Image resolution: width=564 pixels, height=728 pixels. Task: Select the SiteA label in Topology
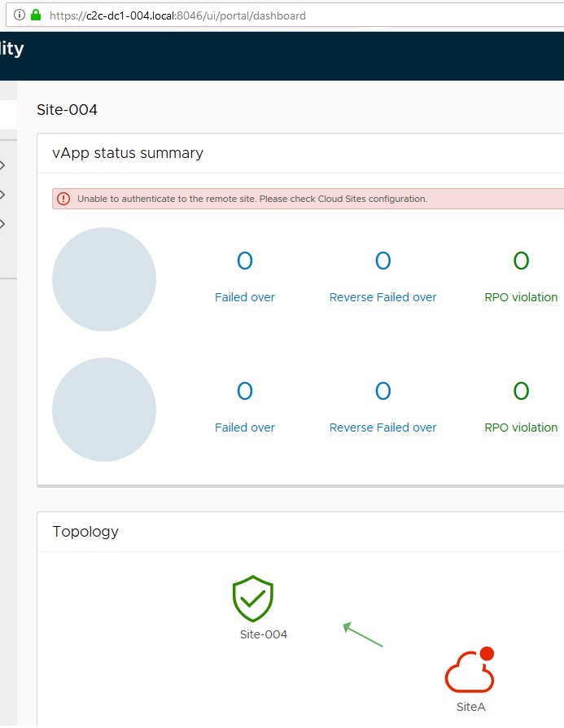[x=470, y=707]
